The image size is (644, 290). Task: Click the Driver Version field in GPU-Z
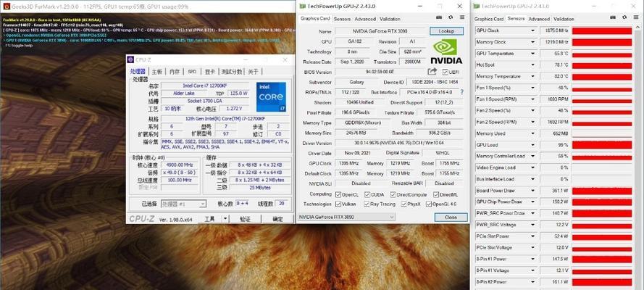pos(399,143)
